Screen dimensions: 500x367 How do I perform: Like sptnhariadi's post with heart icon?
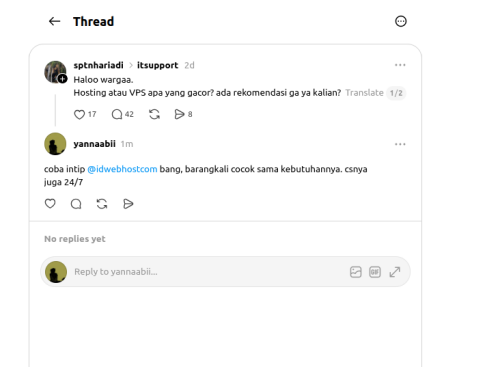click(x=79, y=114)
